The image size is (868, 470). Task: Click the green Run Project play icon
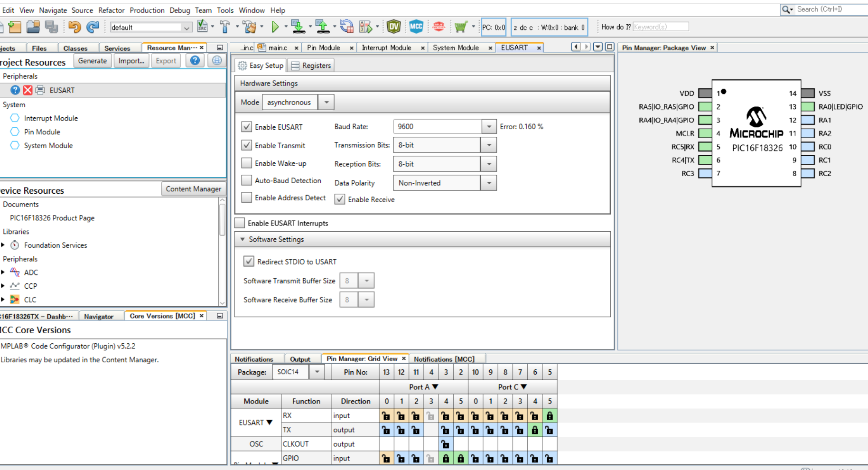click(x=275, y=27)
